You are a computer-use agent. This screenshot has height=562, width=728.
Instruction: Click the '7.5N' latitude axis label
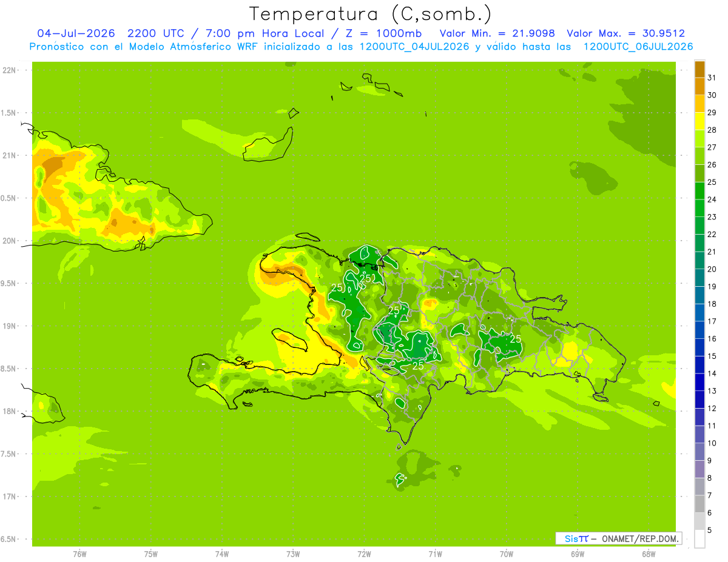tap(8, 454)
